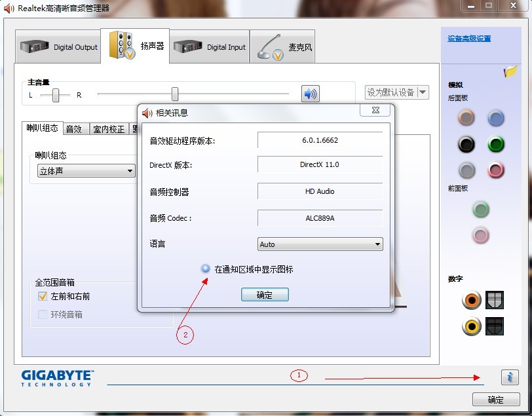Switch to the Digital Output tab
Image resolution: width=532 pixels, height=416 pixels.
58,47
